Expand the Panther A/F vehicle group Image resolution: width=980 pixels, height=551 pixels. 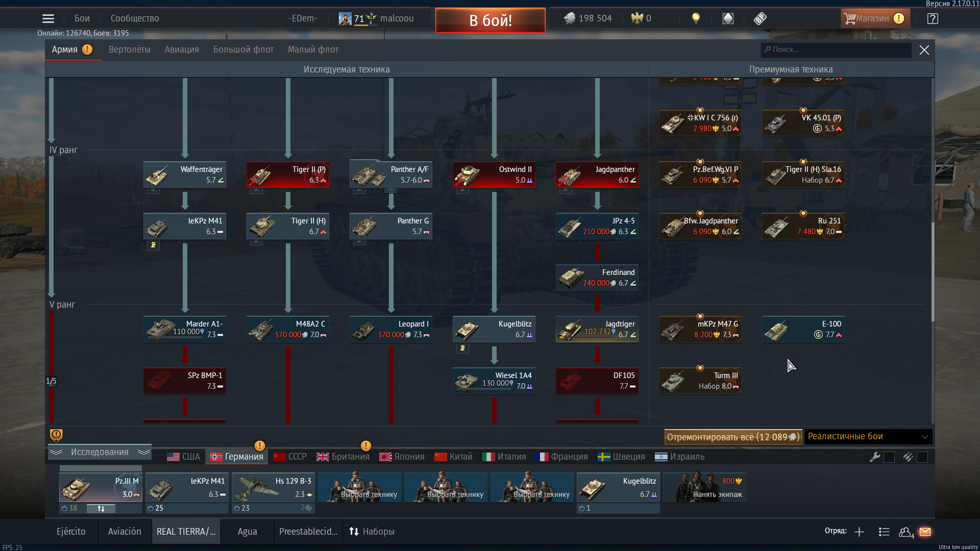391,190
